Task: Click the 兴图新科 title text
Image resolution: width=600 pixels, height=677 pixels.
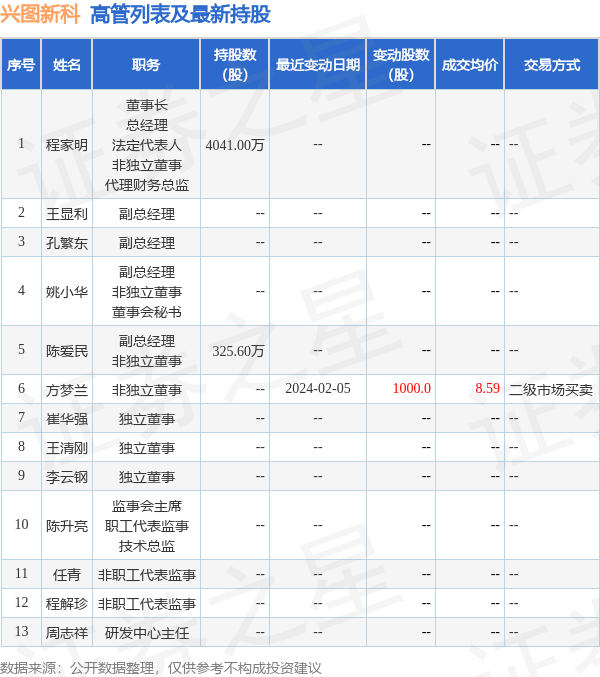Action: (40, 14)
